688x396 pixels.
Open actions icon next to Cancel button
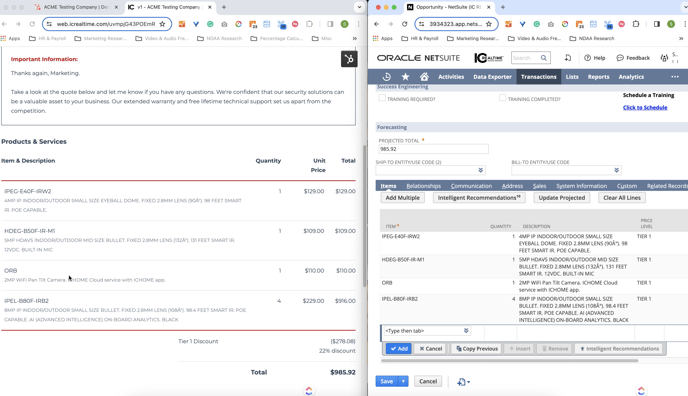[x=463, y=382]
